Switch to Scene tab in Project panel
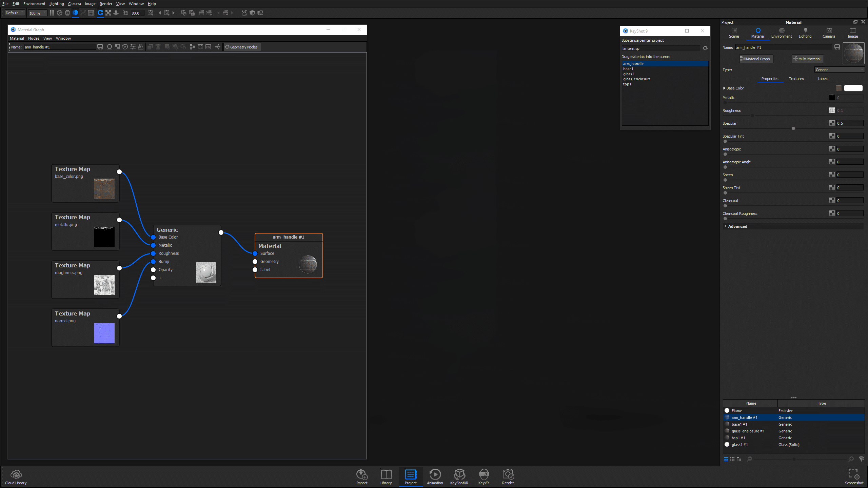The image size is (868, 488). click(x=734, y=33)
